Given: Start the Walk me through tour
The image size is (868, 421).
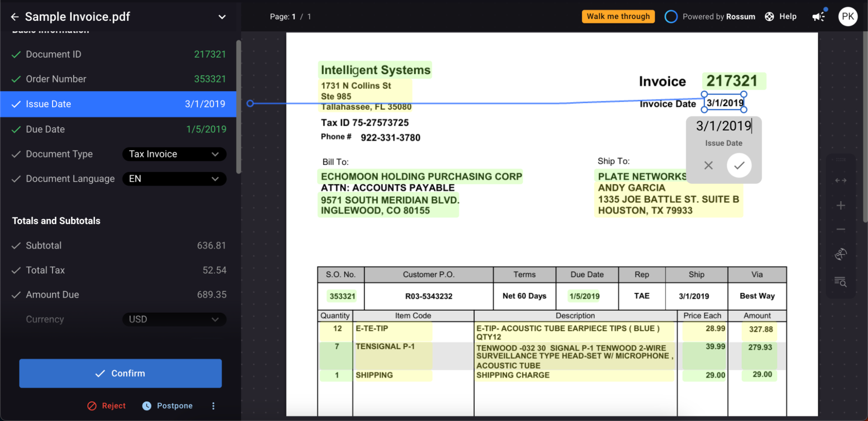Looking at the screenshot, I should (618, 16).
